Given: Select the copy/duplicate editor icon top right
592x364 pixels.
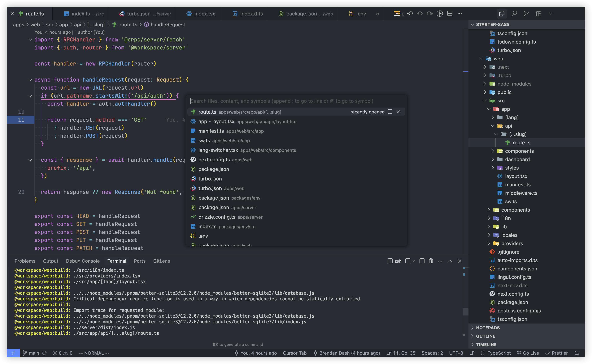Looking at the screenshot, I should [502, 14].
